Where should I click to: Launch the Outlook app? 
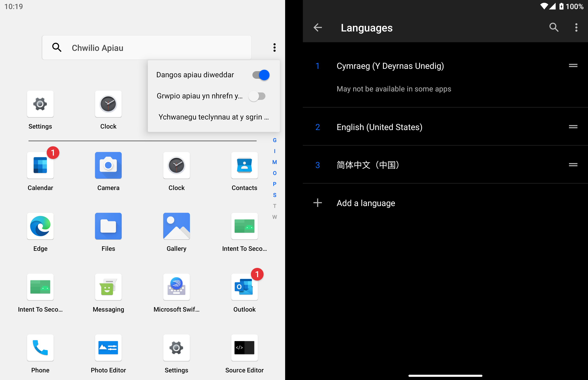pyautogui.click(x=244, y=287)
